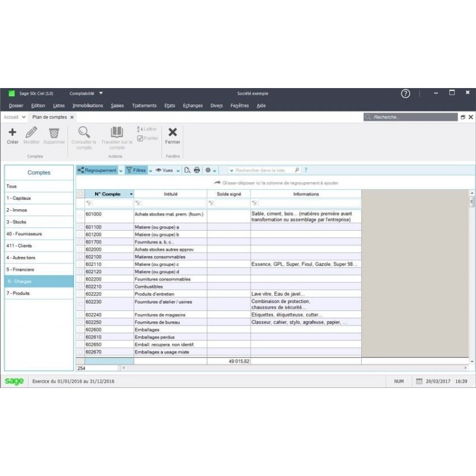Open the Vues dropdown arrow
The image size is (476, 476).
click(177, 170)
